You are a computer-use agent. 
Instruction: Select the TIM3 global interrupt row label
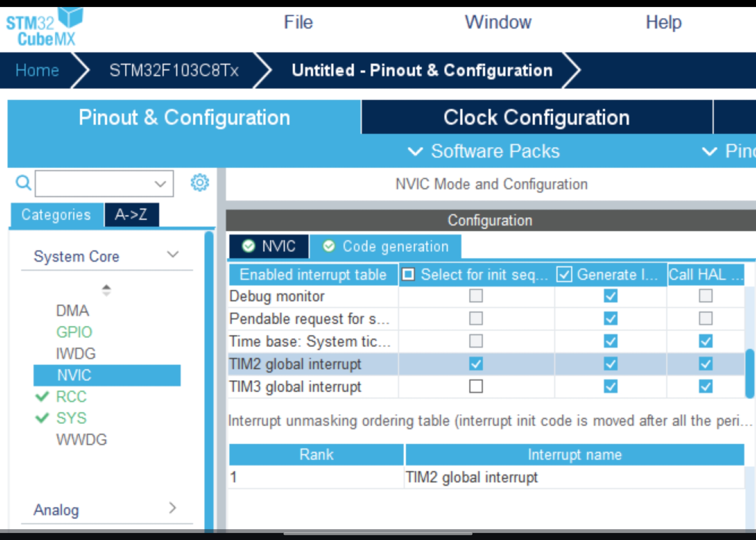[x=295, y=387]
